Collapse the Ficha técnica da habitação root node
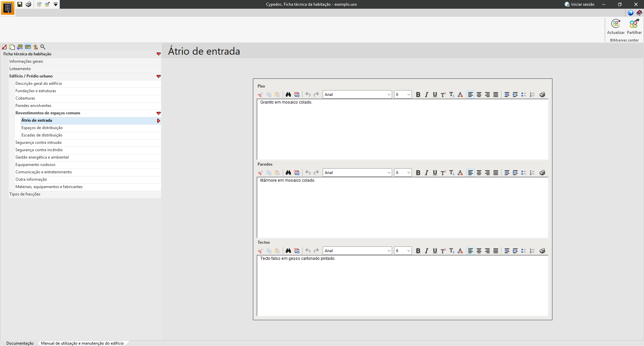This screenshot has width=644, height=346. click(159, 54)
